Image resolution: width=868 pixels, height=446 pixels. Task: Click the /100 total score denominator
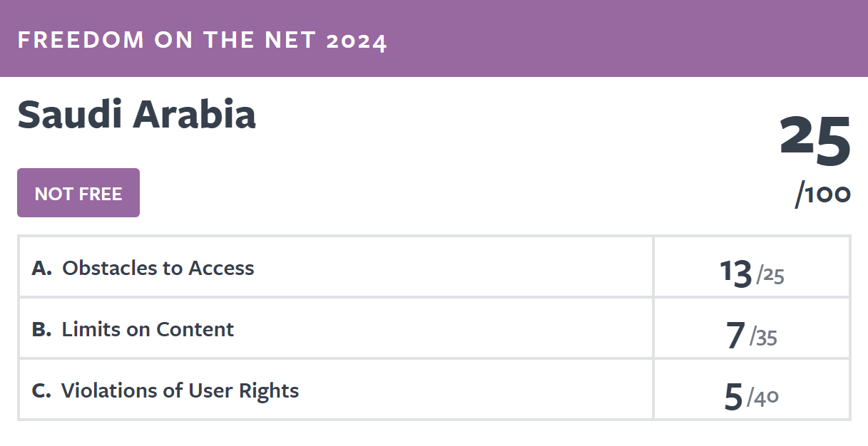(823, 195)
